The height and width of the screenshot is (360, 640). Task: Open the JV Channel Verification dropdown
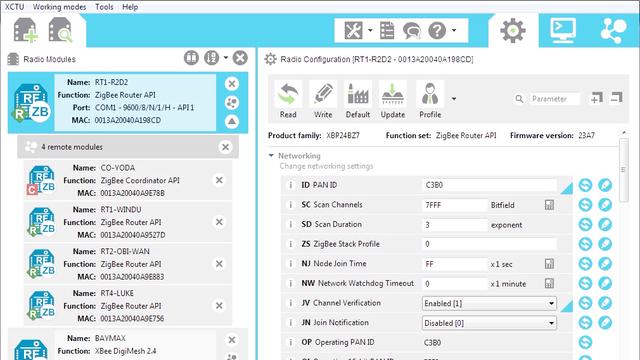point(489,303)
